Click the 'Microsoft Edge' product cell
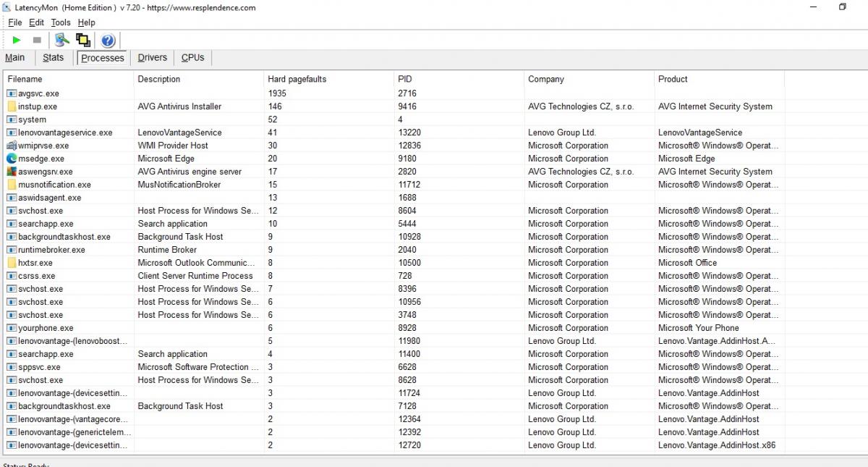This screenshot has height=467, width=868. (686, 159)
